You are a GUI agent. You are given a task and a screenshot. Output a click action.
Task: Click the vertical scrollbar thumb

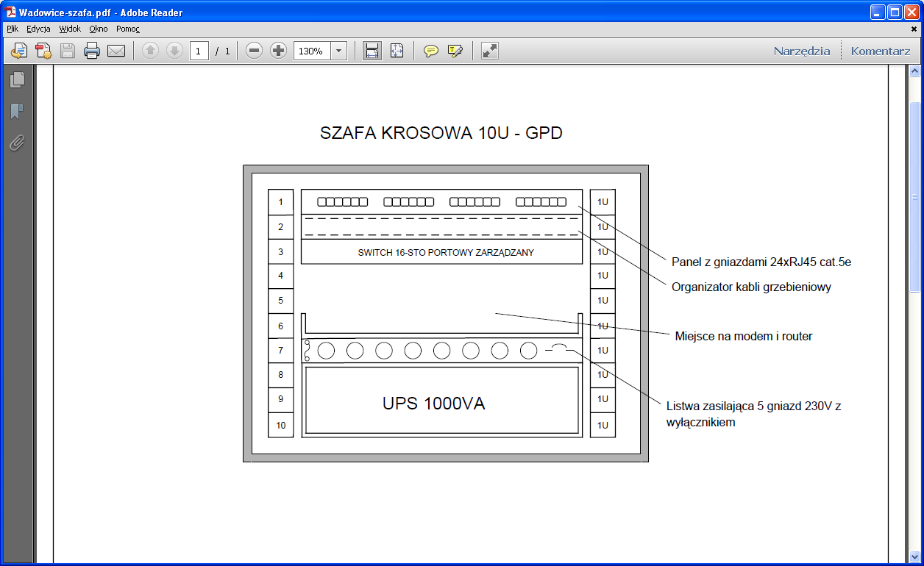point(915,197)
